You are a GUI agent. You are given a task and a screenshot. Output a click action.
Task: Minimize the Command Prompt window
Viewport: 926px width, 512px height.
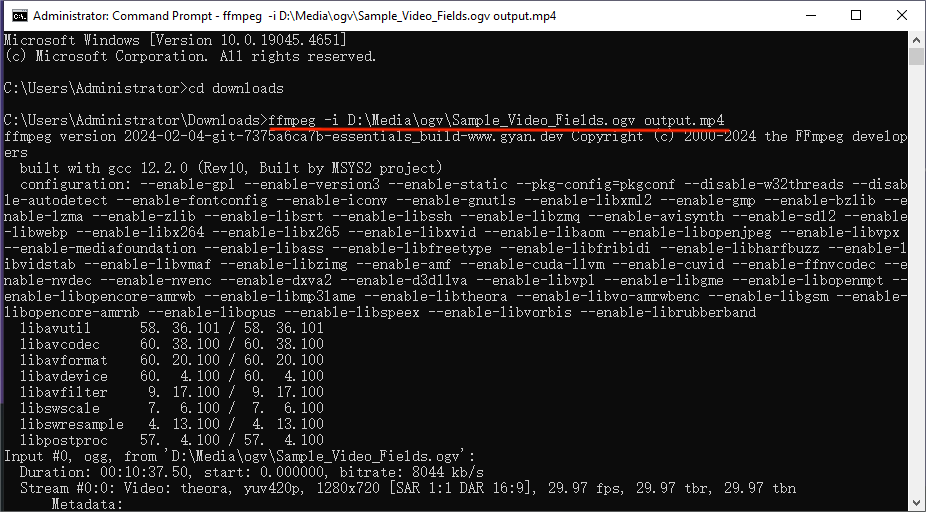(x=810, y=15)
